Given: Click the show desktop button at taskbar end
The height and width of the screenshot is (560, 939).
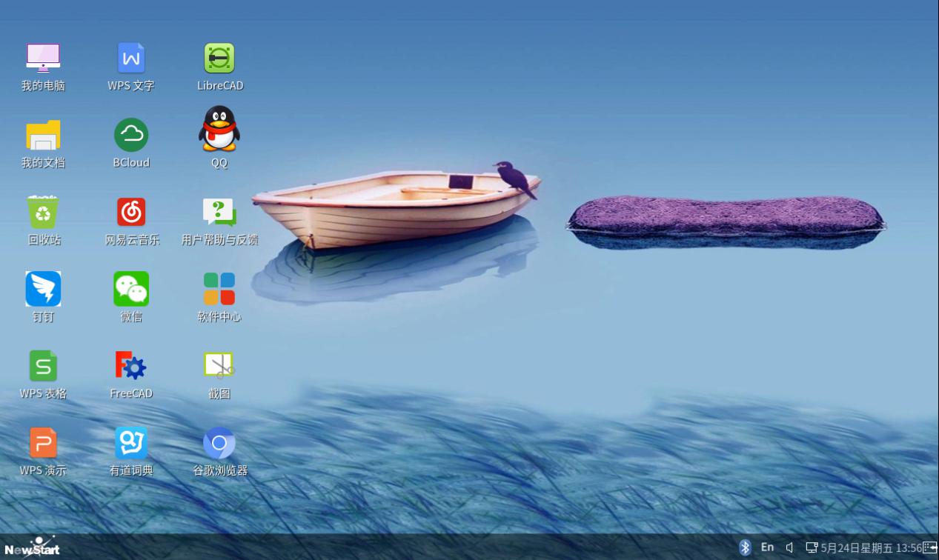Looking at the screenshot, I should (930, 547).
